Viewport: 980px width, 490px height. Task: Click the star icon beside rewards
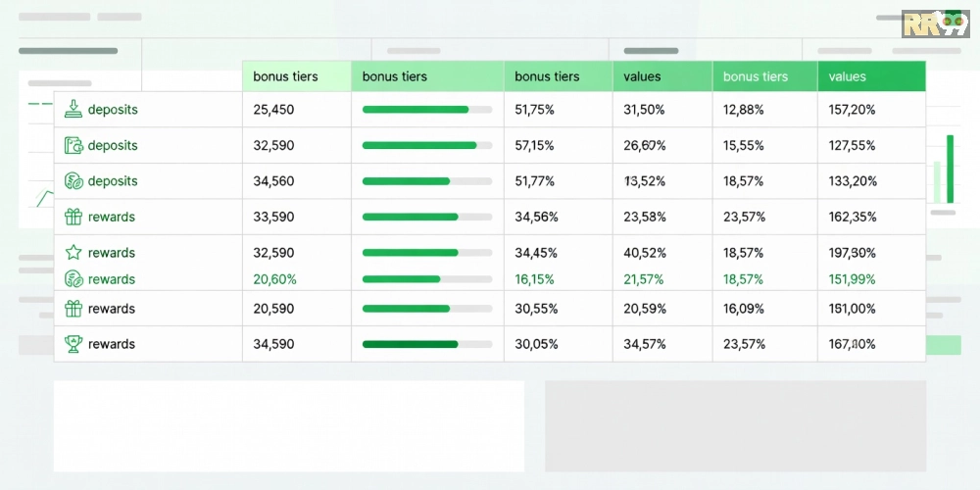point(73,253)
